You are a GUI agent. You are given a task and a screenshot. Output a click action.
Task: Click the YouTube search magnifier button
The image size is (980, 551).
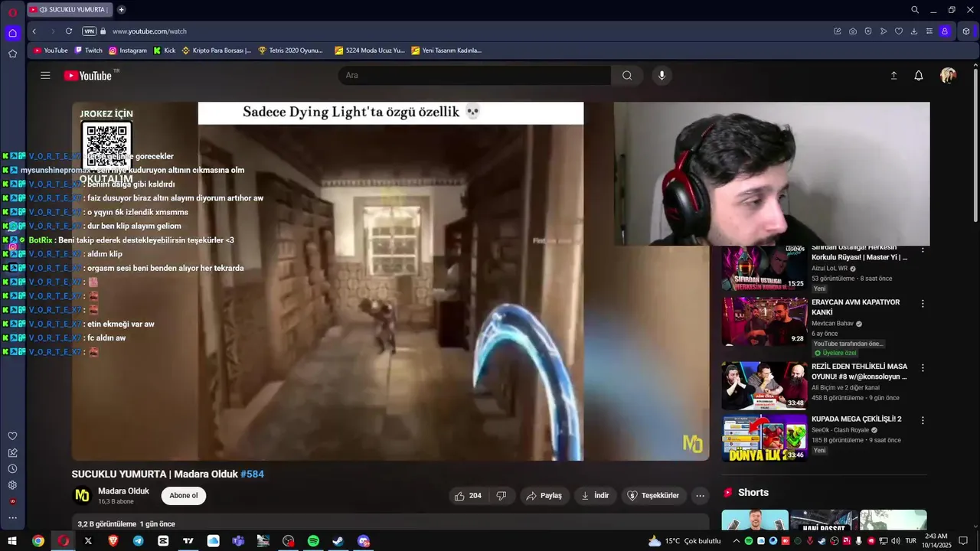627,75
